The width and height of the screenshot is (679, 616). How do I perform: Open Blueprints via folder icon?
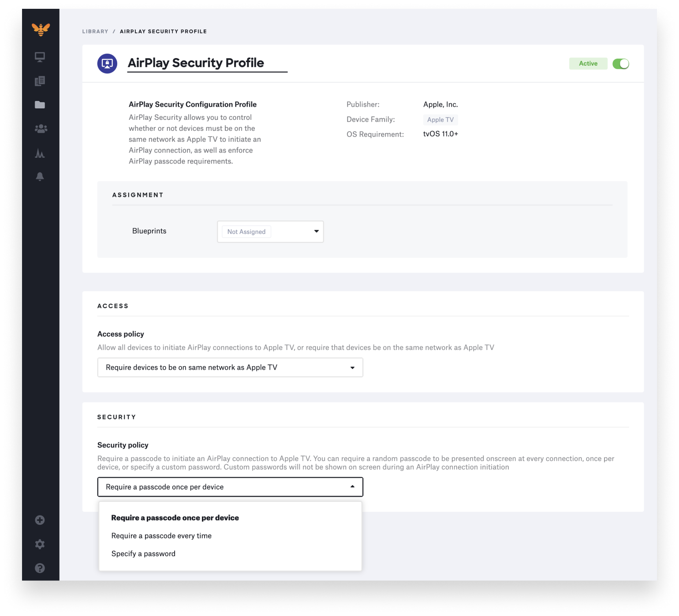pos(40,104)
